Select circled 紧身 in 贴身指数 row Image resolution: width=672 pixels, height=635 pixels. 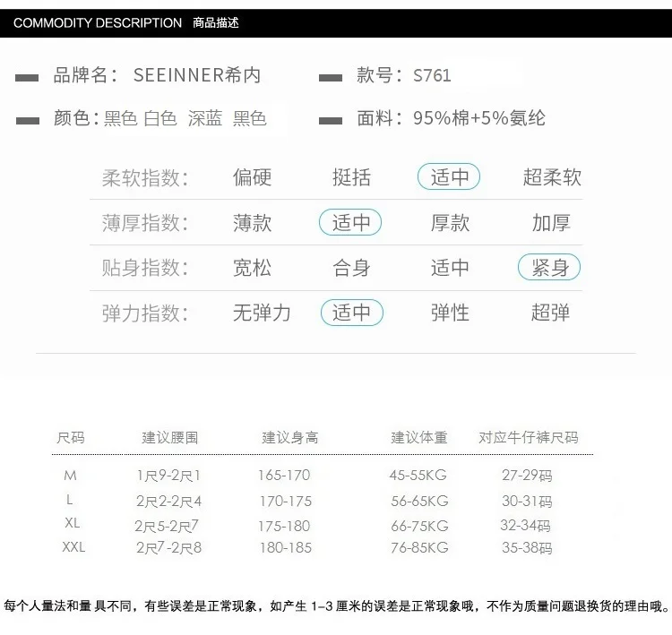[549, 268]
